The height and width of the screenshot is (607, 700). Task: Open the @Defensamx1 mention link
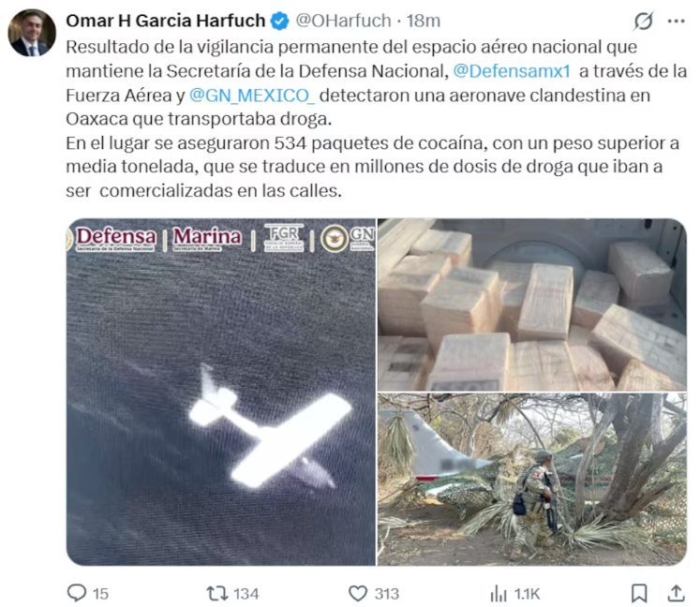coord(512,71)
